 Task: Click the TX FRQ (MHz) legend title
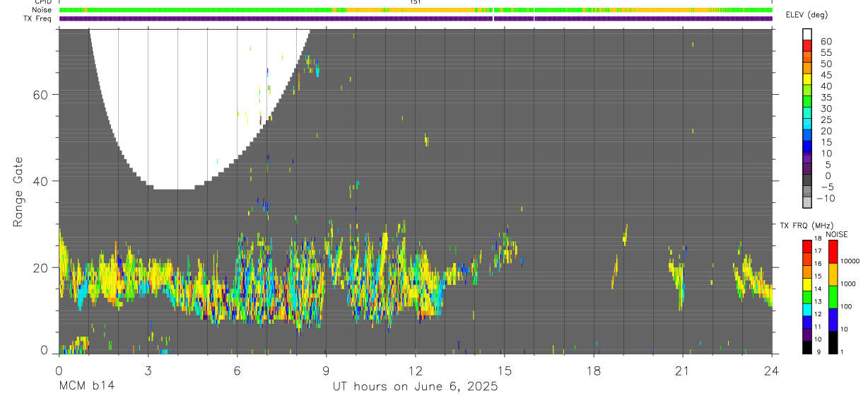[805, 226]
